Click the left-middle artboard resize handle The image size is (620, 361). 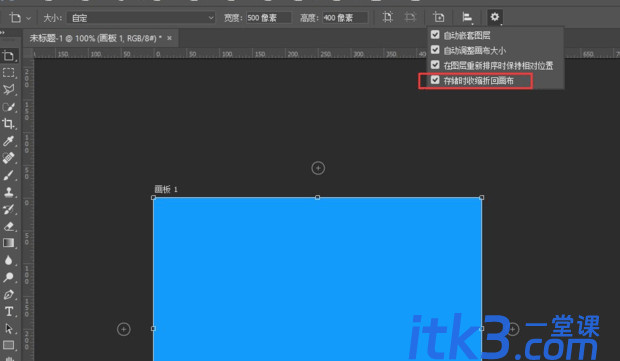(x=153, y=329)
